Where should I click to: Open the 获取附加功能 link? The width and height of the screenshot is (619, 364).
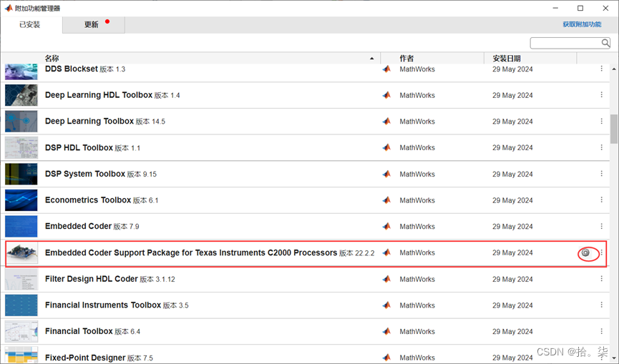coord(582,24)
